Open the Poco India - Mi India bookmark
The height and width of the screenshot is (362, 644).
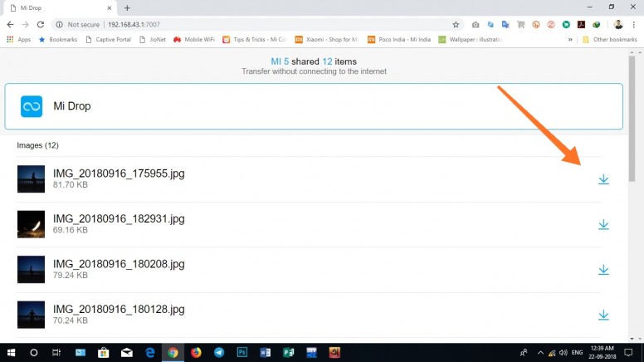pyautogui.click(x=400, y=40)
